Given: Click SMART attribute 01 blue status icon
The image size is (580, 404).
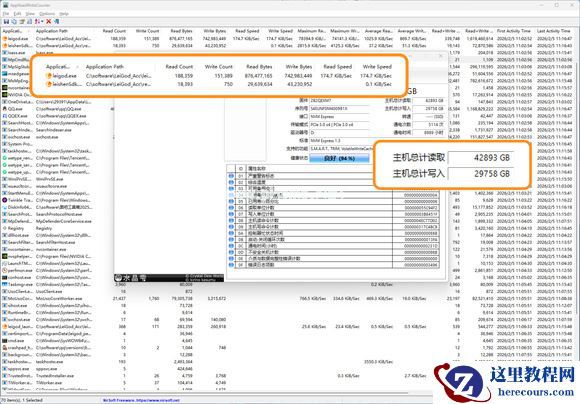Looking at the screenshot, I should [x=231, y=176].
